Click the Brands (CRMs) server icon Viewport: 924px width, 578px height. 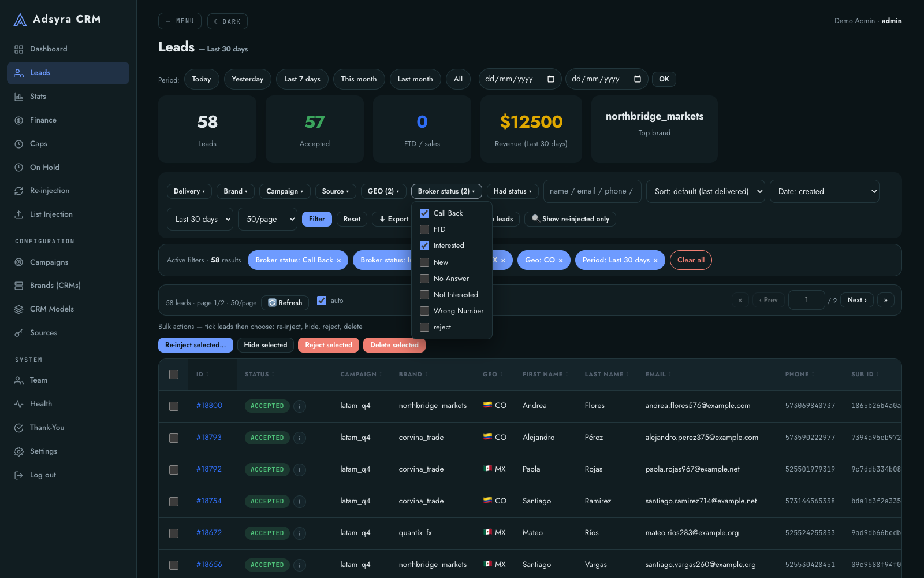tap(18, 286)
